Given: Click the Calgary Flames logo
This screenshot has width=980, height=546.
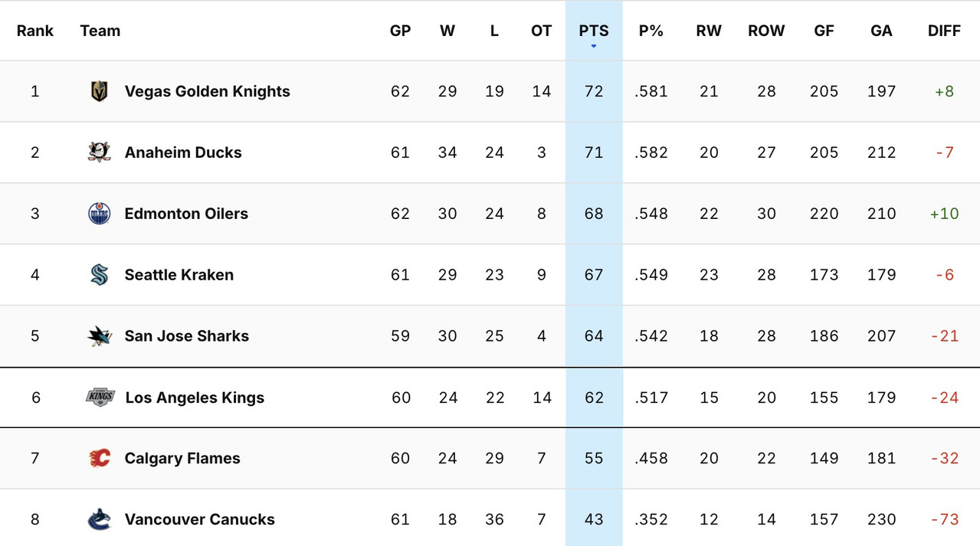Looking at the screenshot, I should (x=100, y=458).
